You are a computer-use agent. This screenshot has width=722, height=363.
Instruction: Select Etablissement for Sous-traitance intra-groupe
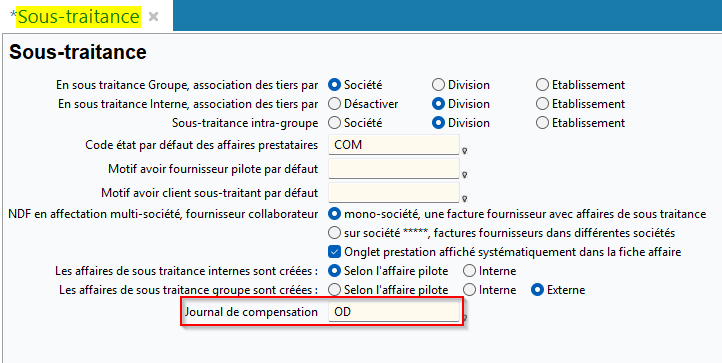tap(543, 123)
